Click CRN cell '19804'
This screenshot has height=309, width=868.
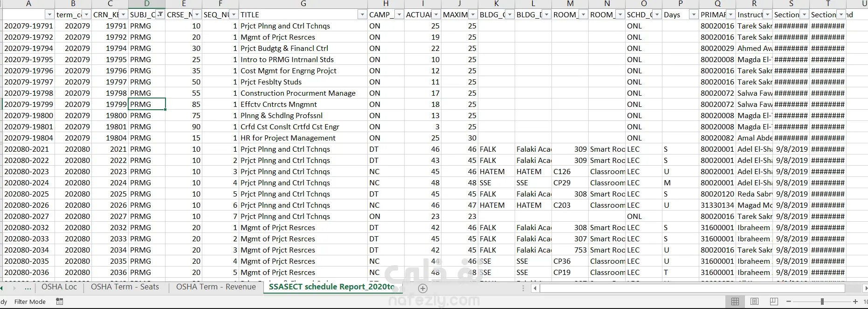click(110, 138)
